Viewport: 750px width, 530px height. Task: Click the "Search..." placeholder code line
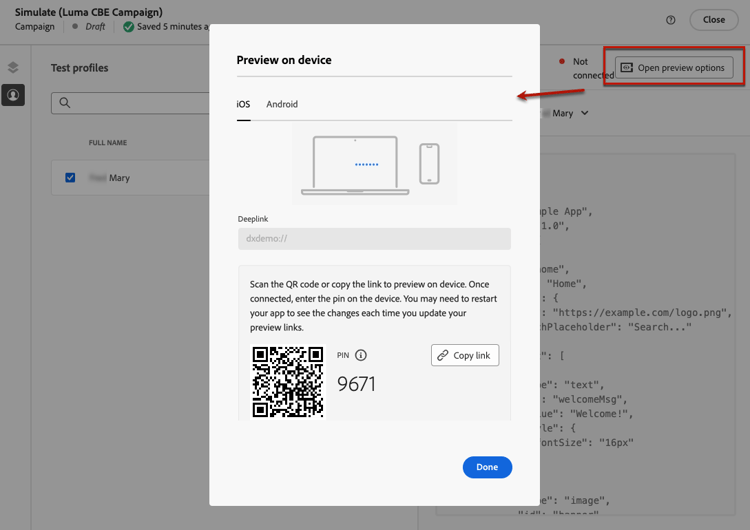[616, 327]
